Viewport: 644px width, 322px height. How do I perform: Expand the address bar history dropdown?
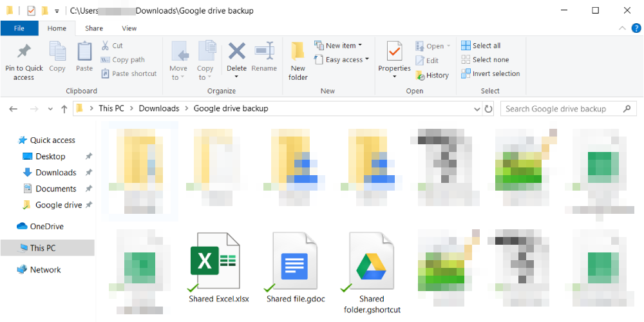(476, 109)
